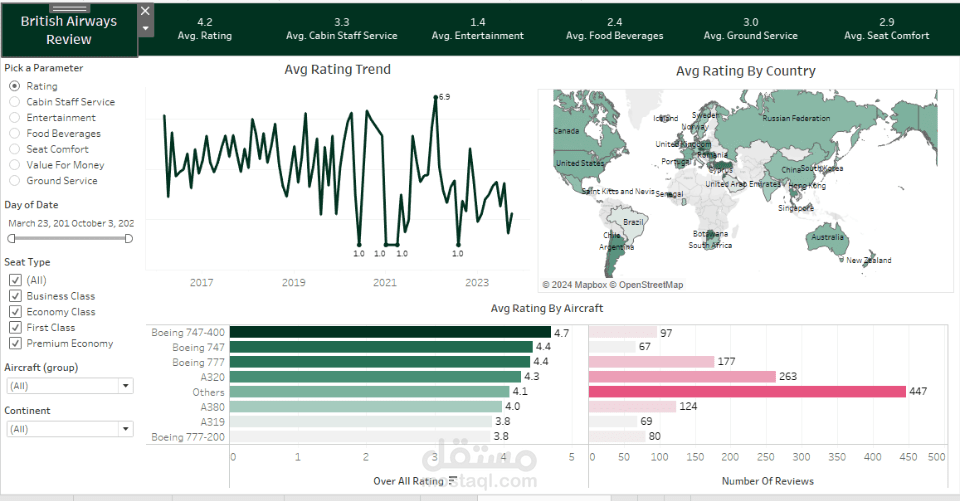Click the 97 reviews bar for Boeing 747-400
This screenshot has height=501, width=960.
[x=623, y=333]
